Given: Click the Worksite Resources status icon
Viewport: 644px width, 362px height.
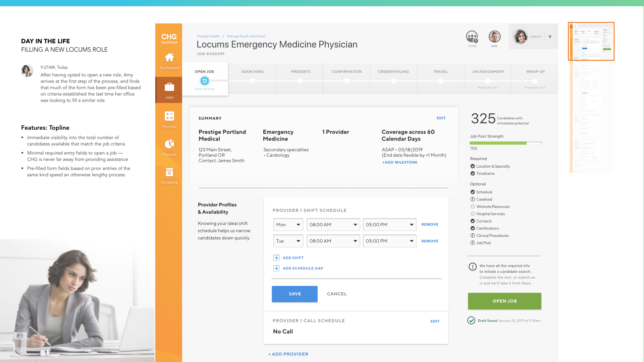Looking at the screenshot, I should [473, 206].
